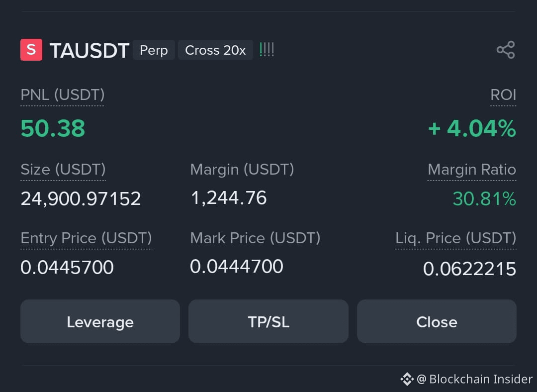This screenshot has width=537, height=392.
Task: Click the Close position button
Action: [x=437, y=321]
